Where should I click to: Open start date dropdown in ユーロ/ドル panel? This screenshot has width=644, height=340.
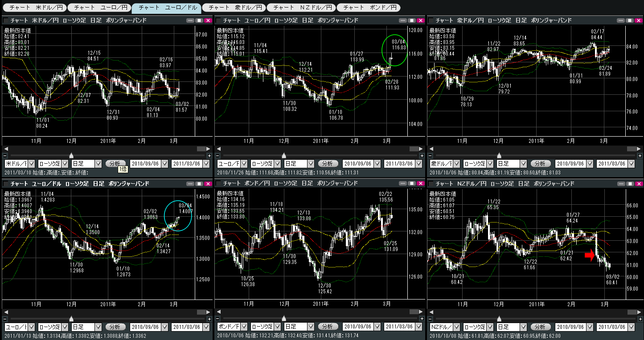point(164,327)
